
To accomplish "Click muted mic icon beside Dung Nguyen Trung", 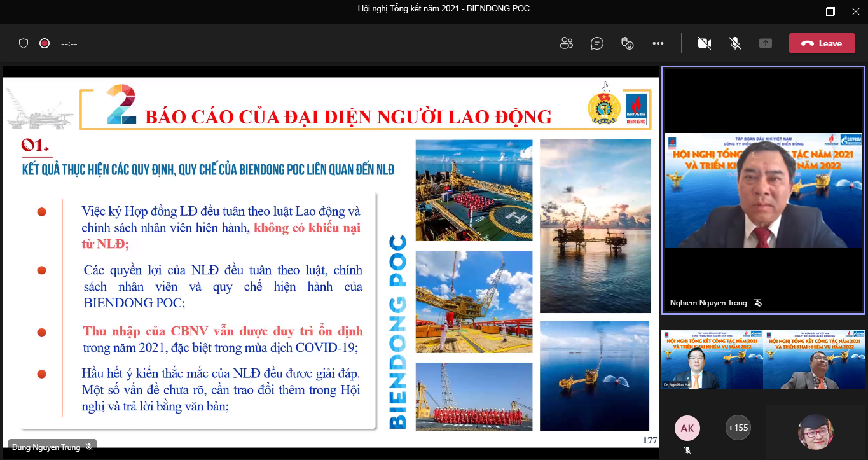I will tap(89, 447).
